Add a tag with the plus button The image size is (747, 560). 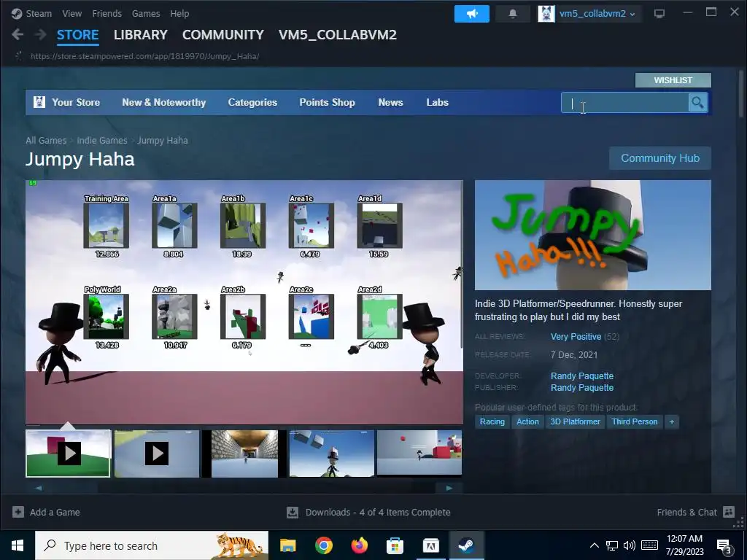tap(672, 421)
